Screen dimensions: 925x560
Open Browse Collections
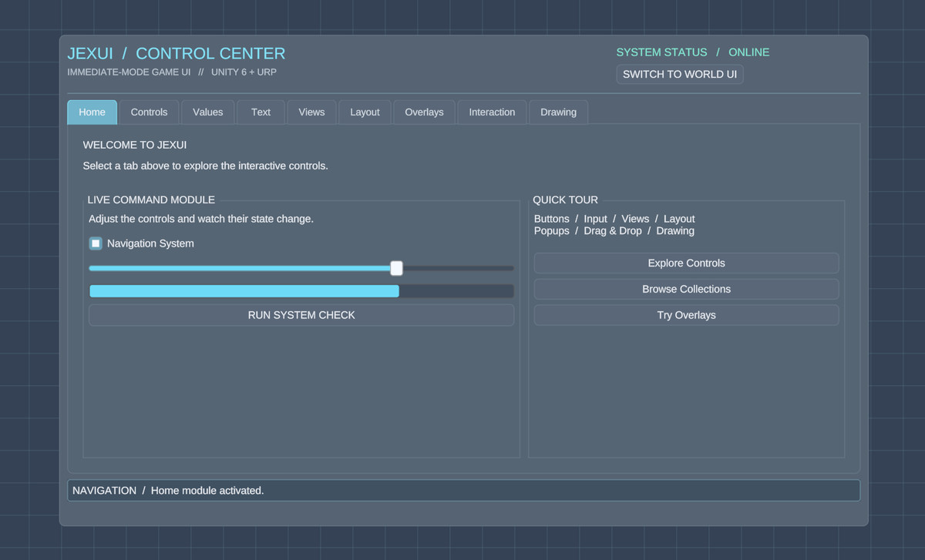click(686, 290)
